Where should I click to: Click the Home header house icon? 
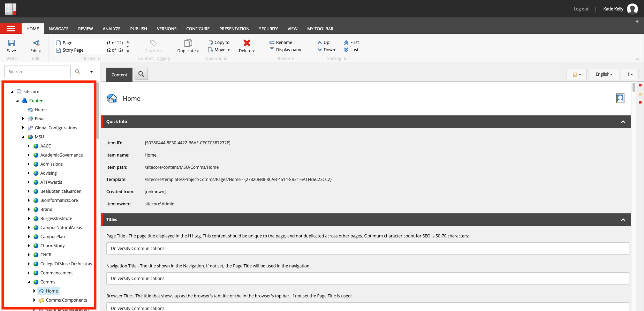[x=112, y=98]
